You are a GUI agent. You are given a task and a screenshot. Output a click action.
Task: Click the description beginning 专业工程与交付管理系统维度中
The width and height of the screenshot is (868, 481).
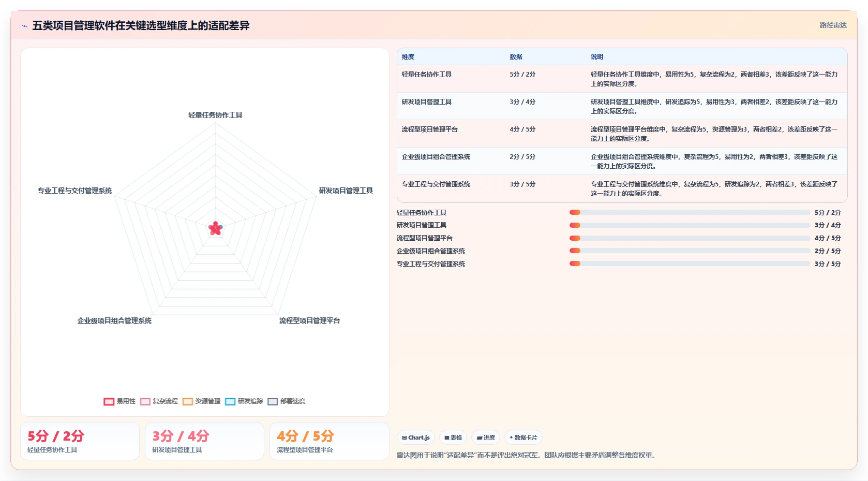pos(714,189)
